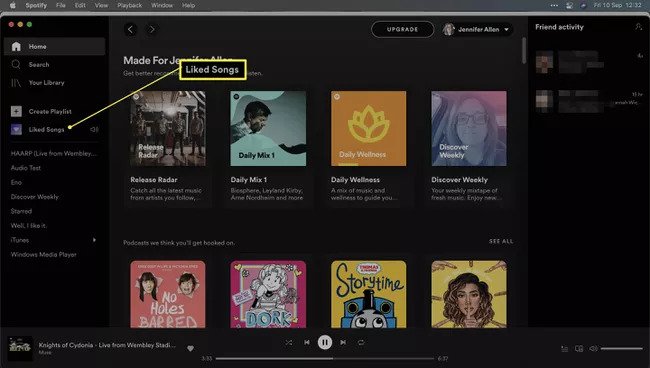Open Spotify menu in menu bar
This screenshot has height=368, width=650.
(x=36, y=5)
